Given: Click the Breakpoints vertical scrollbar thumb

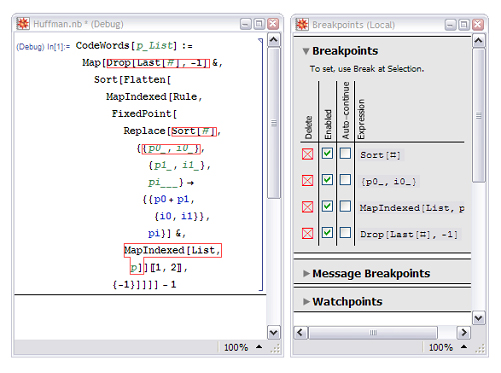Looking at the screenshot, I should coord(479,115).
